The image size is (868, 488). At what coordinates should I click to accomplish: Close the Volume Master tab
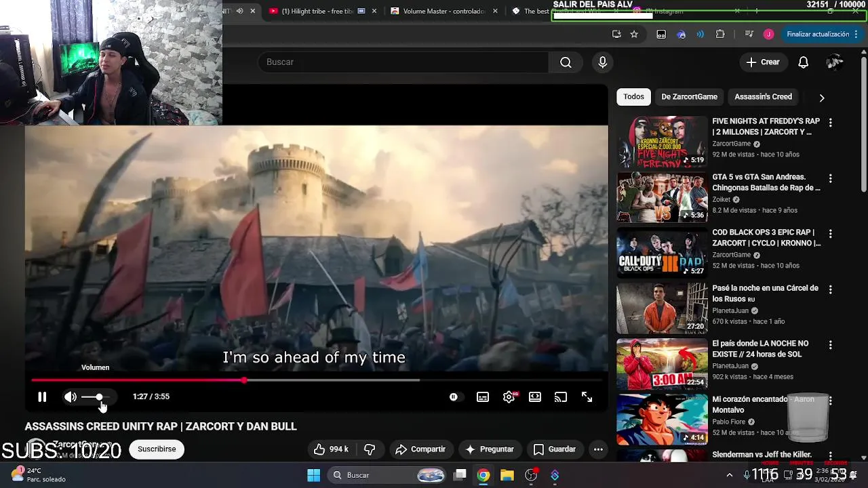pos(495,12)
